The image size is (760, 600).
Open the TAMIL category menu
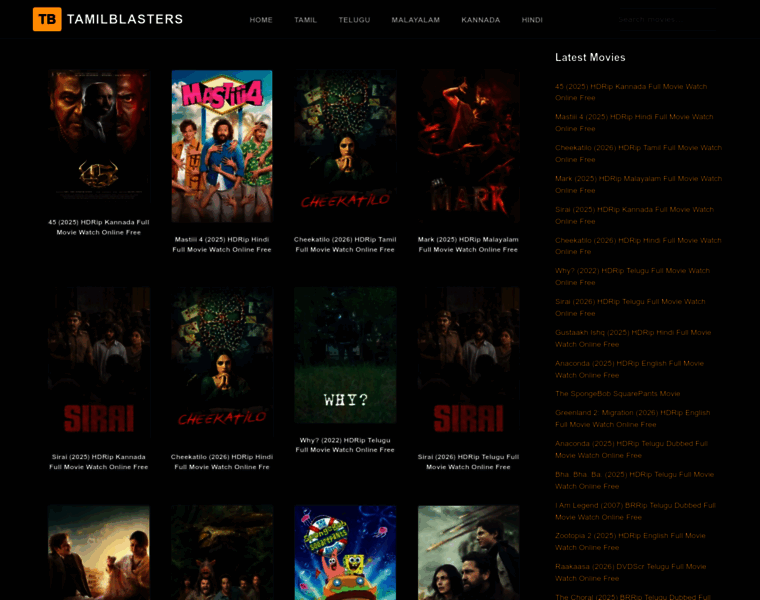pyautogui.click(x=305, y=20)
